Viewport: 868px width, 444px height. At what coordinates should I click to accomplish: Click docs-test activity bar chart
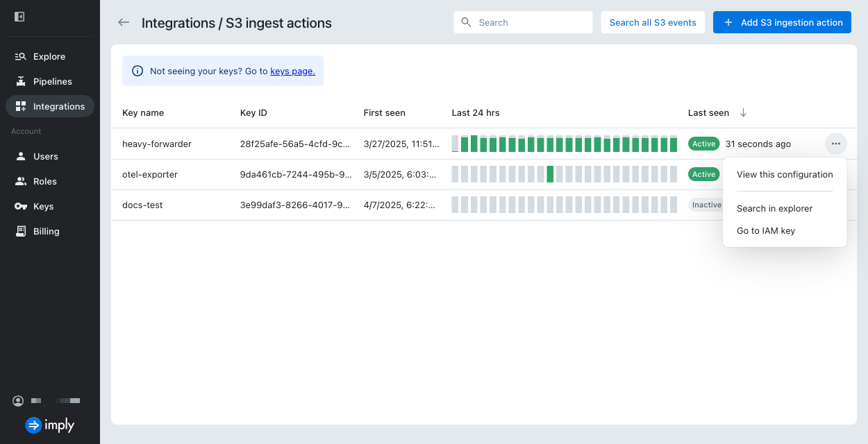click(564, 205)
